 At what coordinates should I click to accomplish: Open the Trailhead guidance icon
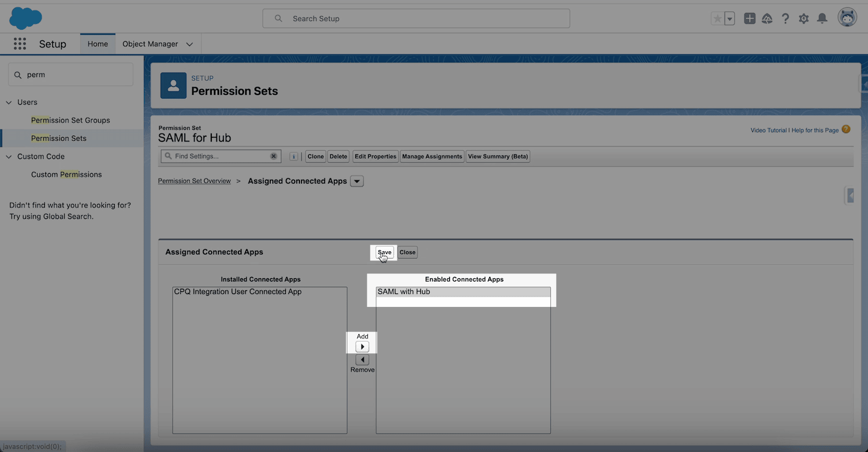767,19
